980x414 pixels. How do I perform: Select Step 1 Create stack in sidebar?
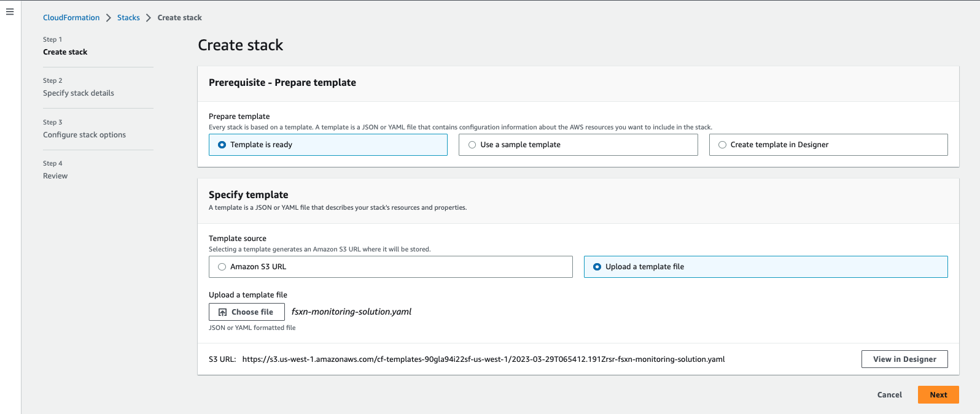click(x=65, y=52)
